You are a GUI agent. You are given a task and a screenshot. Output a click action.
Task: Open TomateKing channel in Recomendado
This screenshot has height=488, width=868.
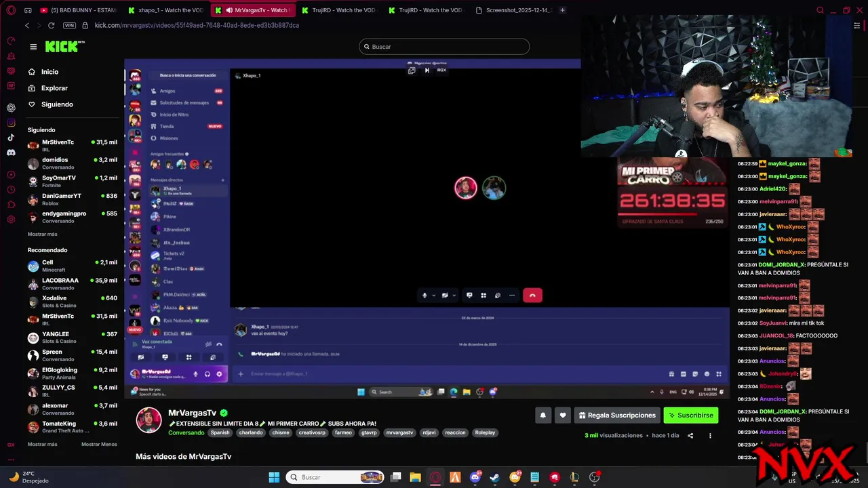pyautogui.click(x=72, y=427)
